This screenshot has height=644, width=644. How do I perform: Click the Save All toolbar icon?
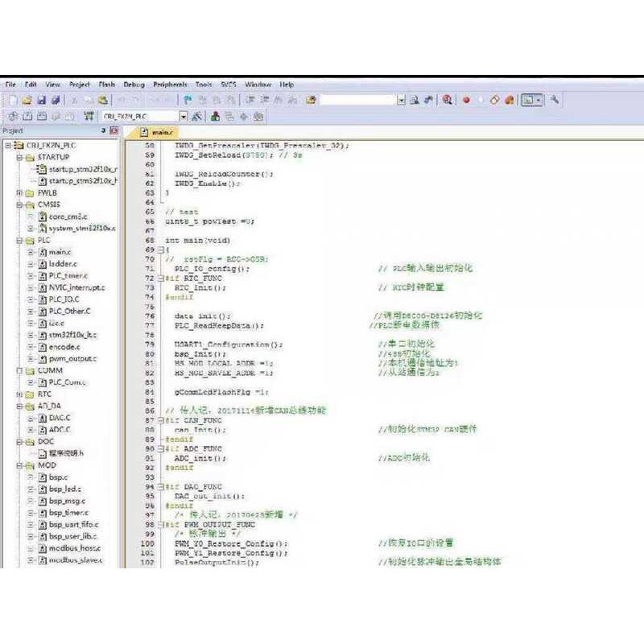[55, 99]
